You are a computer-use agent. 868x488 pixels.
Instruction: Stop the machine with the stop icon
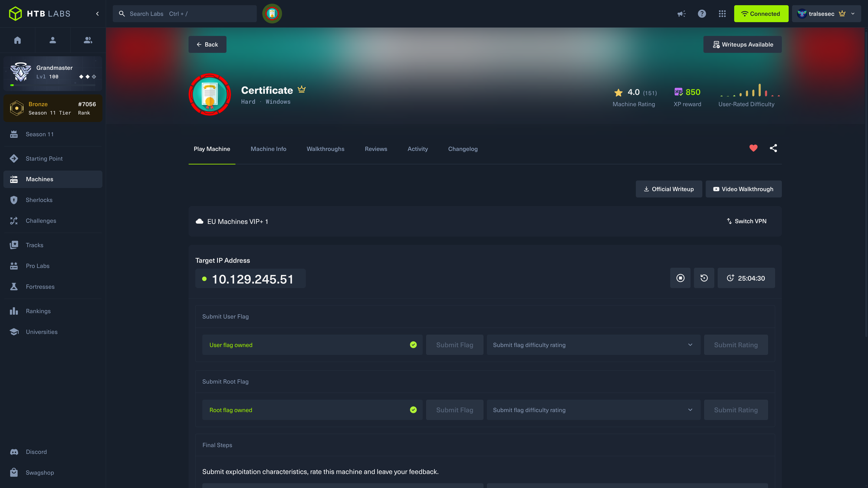681,278
